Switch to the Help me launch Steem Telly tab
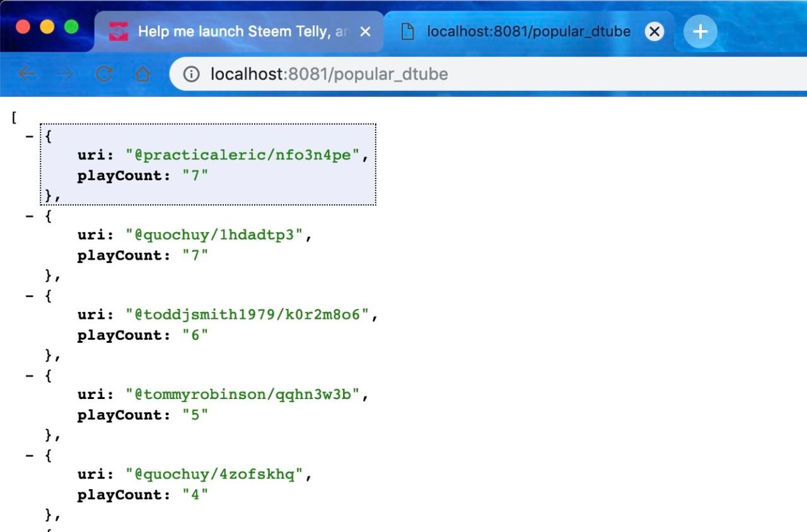This screenshot has width=807, height=532. (239, 32)
